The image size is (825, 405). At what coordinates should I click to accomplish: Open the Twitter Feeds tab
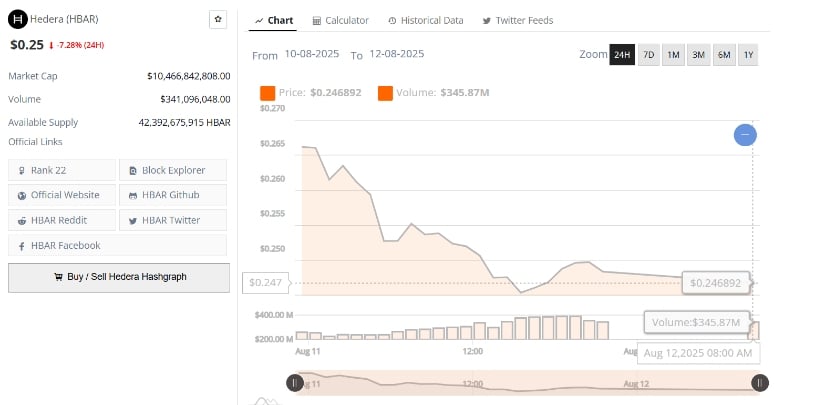pyautogui.click(x=518, y=21)
